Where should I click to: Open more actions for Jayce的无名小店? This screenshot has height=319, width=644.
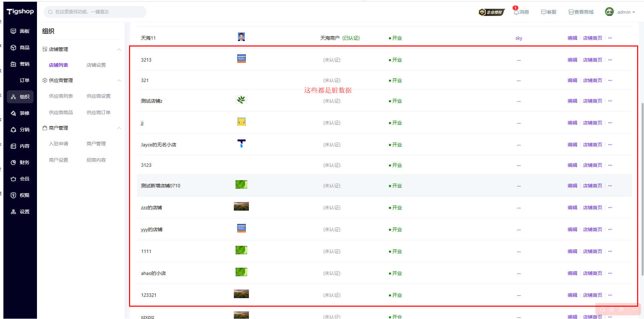[x=610, y=145]
